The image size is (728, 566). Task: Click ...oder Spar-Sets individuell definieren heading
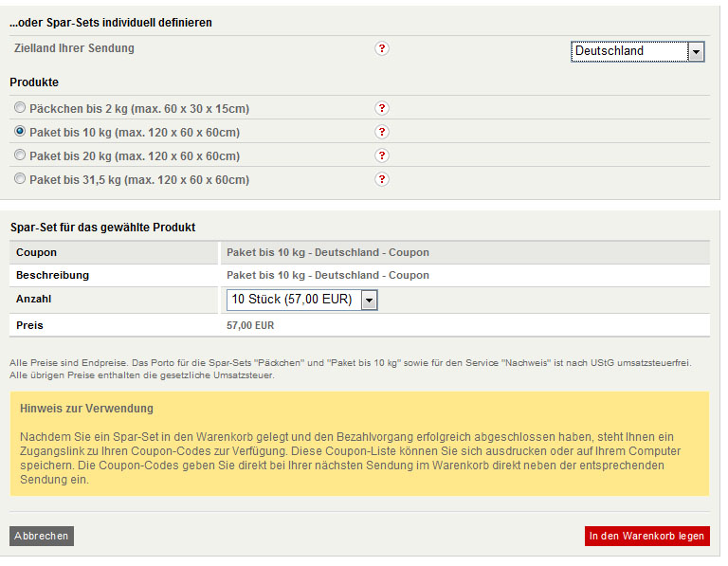111,23
